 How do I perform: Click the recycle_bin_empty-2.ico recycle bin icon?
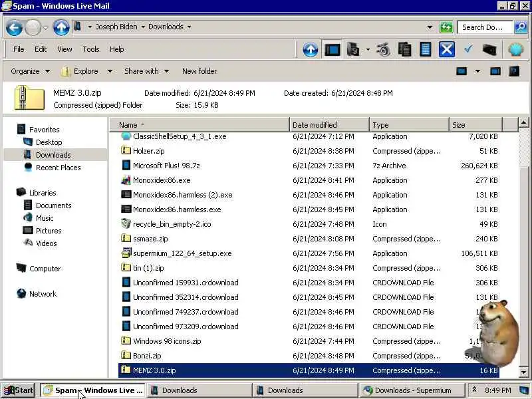tap(126, 224)
